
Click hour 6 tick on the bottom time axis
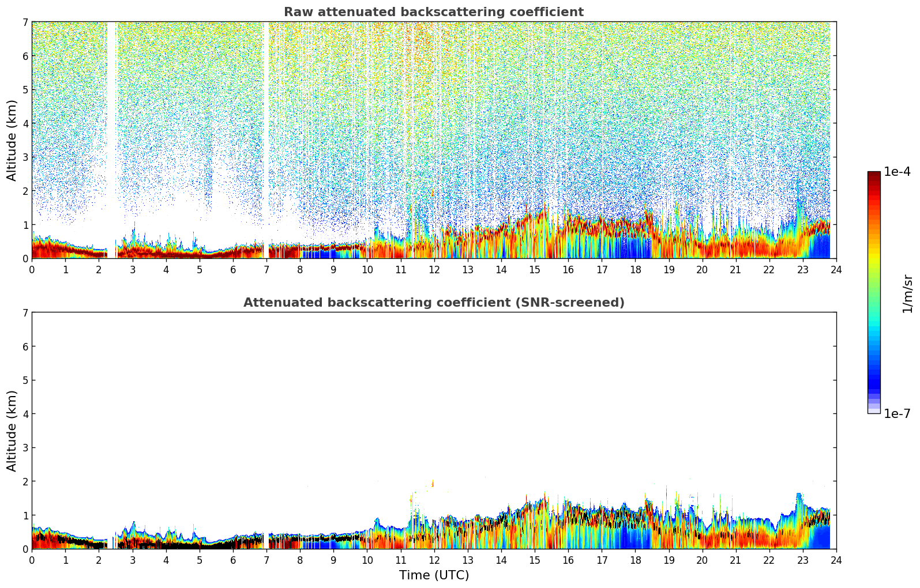[x=233, y=560]
